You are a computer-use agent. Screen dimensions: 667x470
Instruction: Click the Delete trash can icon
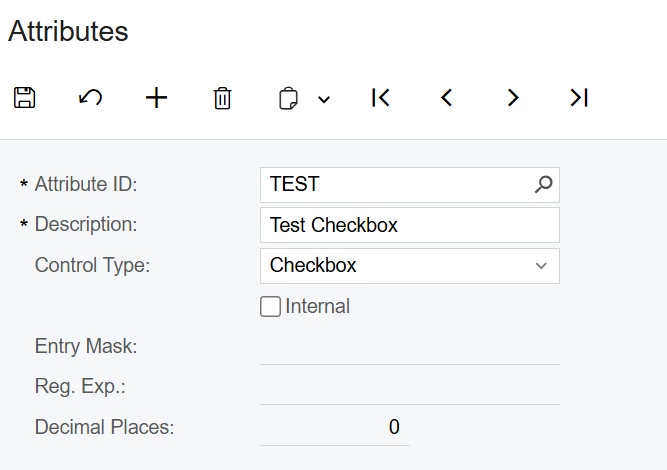[222, 98]
